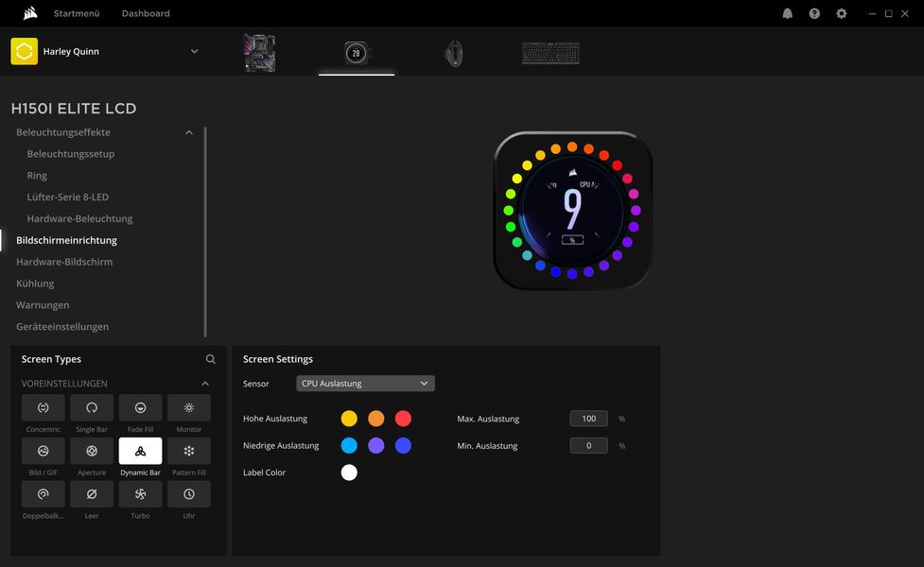Change the light blue Niedrige Auslastung color
Image resolution: width=924 pixels, height=567 pixels.
349,446
